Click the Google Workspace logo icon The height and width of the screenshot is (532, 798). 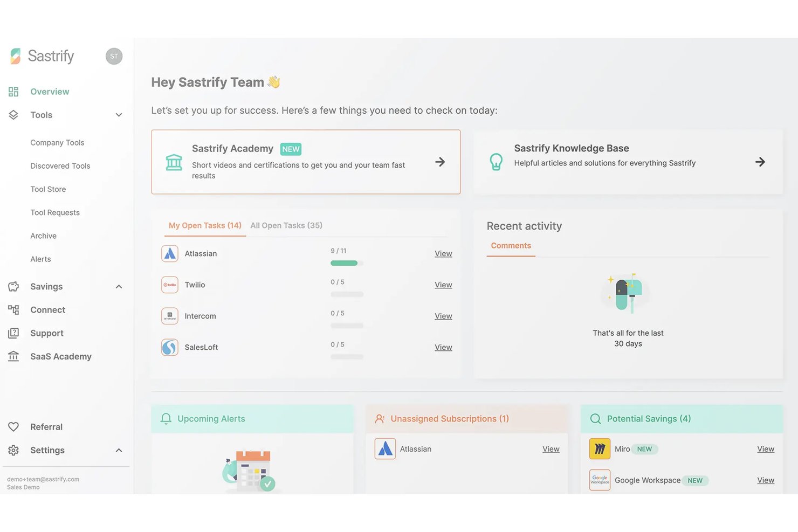tap(600, 480)
